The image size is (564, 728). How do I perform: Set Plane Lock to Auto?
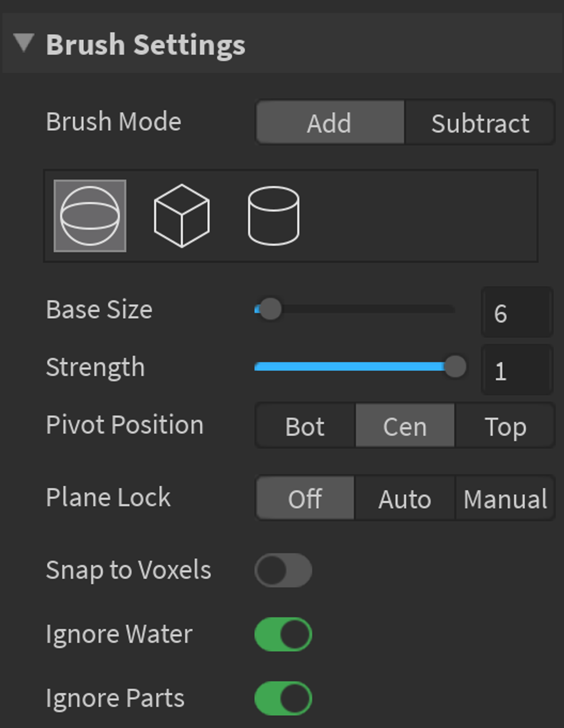point(405,498)
